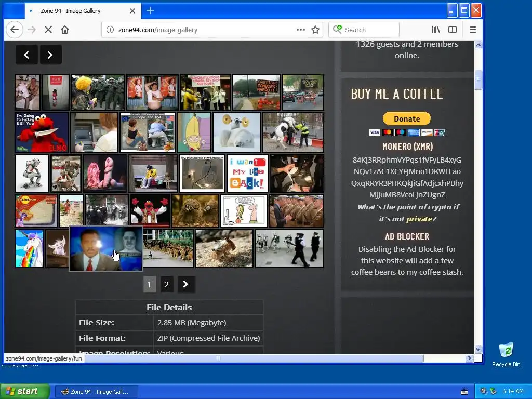Open the banana cartoon character thumbnail
The width and height of the screenshot is (532, 399).
[x=194, y=132]
